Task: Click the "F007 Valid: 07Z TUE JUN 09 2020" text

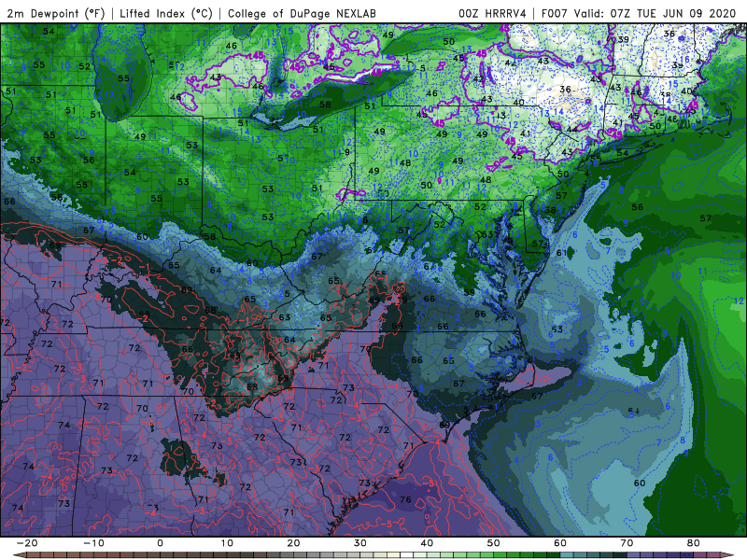Action: click(639, 13)
